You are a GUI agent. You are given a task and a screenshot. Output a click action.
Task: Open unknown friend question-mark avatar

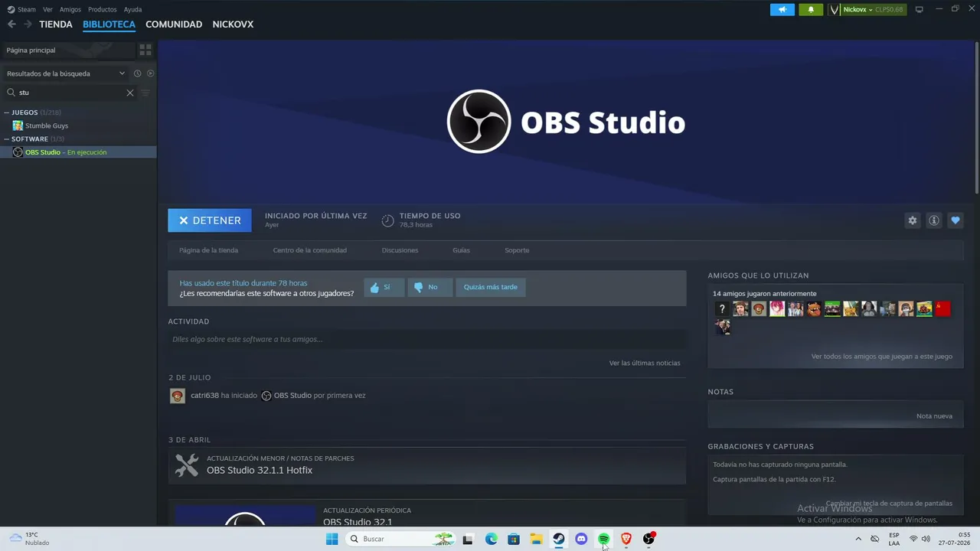[722, 309]
